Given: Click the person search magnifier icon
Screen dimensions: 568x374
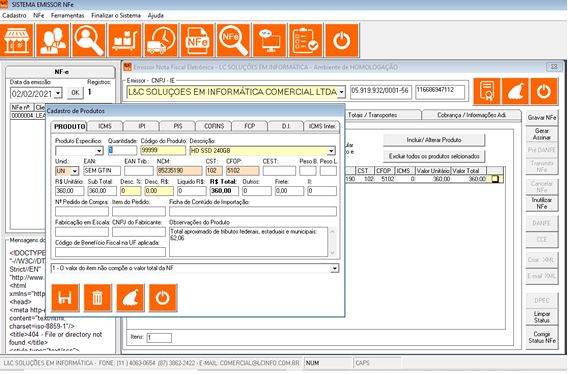Looking at the screenshot, I should pos(89,41).
